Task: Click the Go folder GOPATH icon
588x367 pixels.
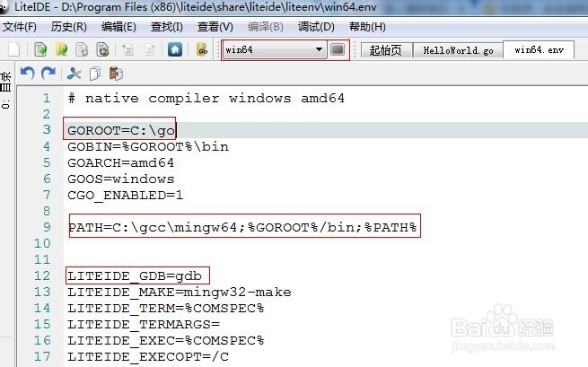Action: tap(202, 49)
